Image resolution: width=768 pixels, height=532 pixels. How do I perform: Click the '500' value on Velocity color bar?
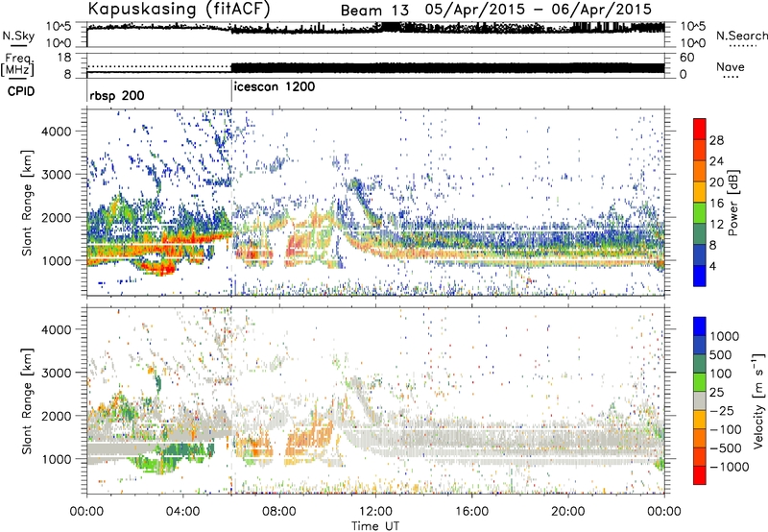[721, 355]
